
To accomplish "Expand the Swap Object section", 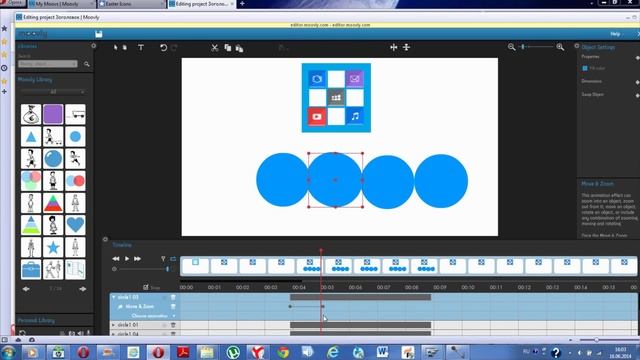I will click(x=637, y=95).
